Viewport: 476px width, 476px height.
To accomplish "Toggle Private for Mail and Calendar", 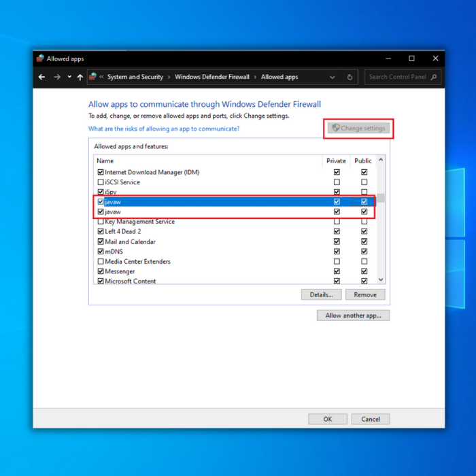I will 337,241.
